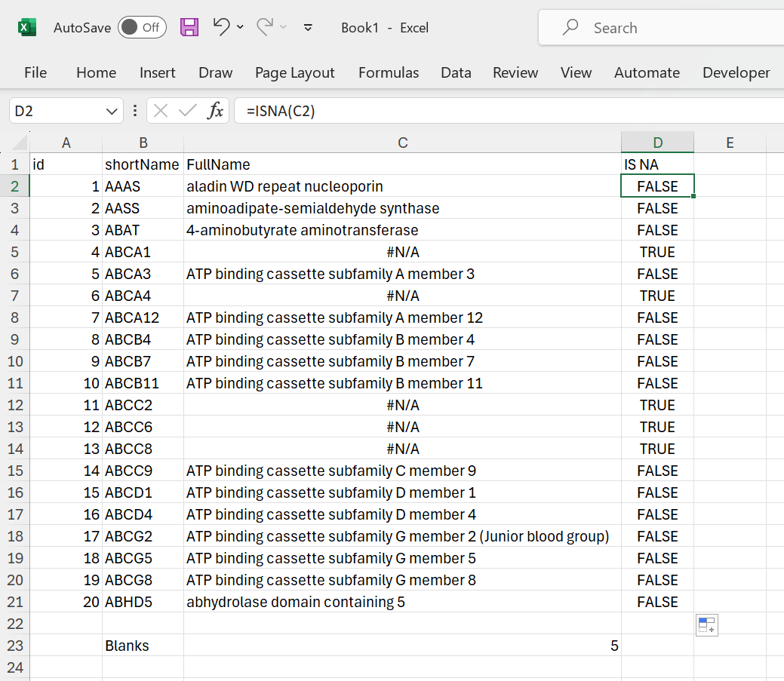This screenshot has width=784, height=681.
Task: Switch to the Page Layout tab
Action: pos(294,72)
